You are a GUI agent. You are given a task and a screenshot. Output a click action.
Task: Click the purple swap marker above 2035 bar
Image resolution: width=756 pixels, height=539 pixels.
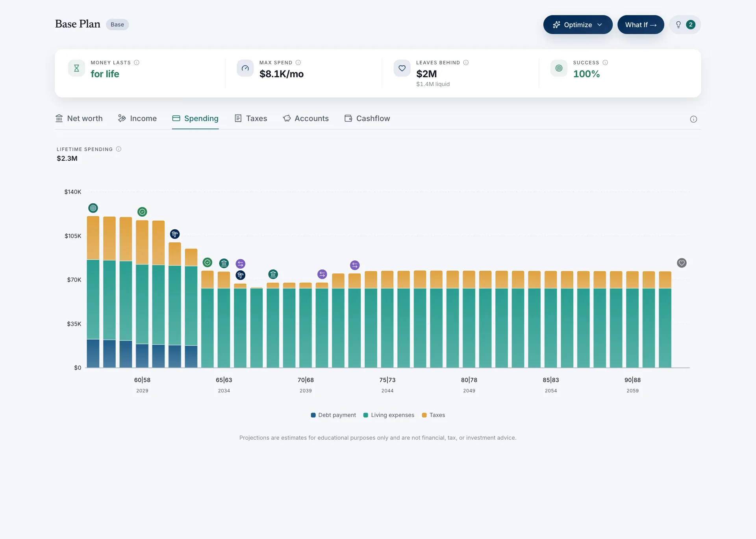tap(241, 264)
